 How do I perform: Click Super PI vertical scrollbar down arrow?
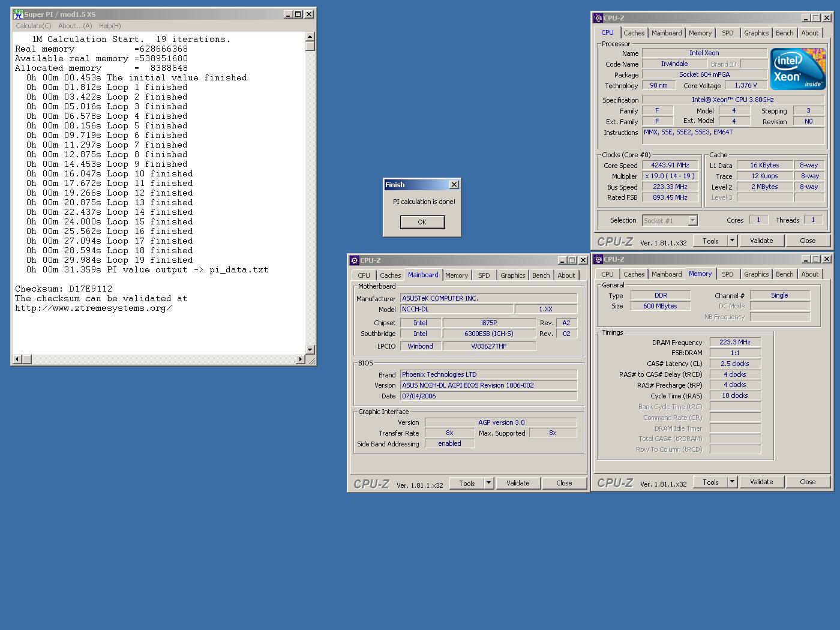pos(310,350)
